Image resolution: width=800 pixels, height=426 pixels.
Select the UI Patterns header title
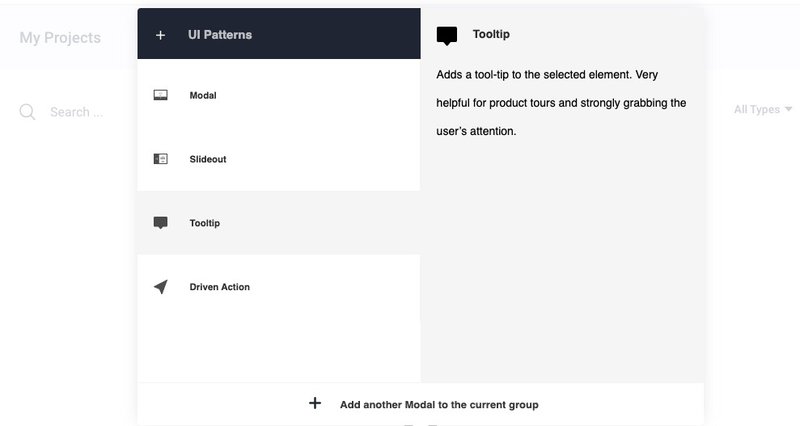click(220, 35)
